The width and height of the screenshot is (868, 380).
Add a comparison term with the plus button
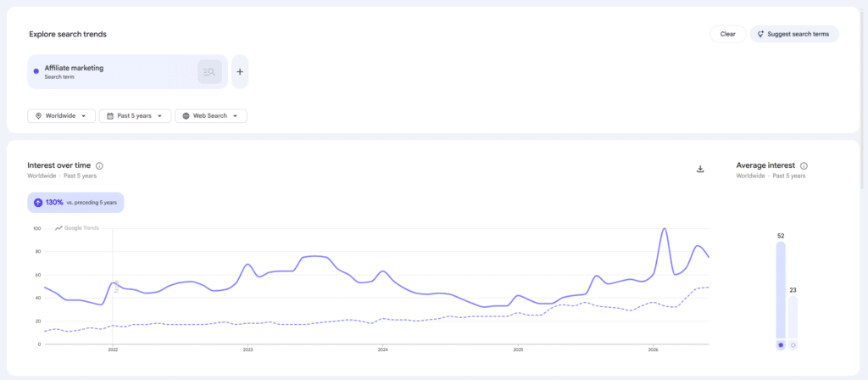coord(240,72)
